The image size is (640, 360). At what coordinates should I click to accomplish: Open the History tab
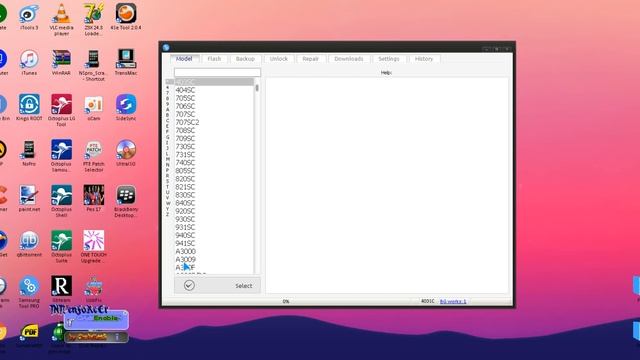424,59
